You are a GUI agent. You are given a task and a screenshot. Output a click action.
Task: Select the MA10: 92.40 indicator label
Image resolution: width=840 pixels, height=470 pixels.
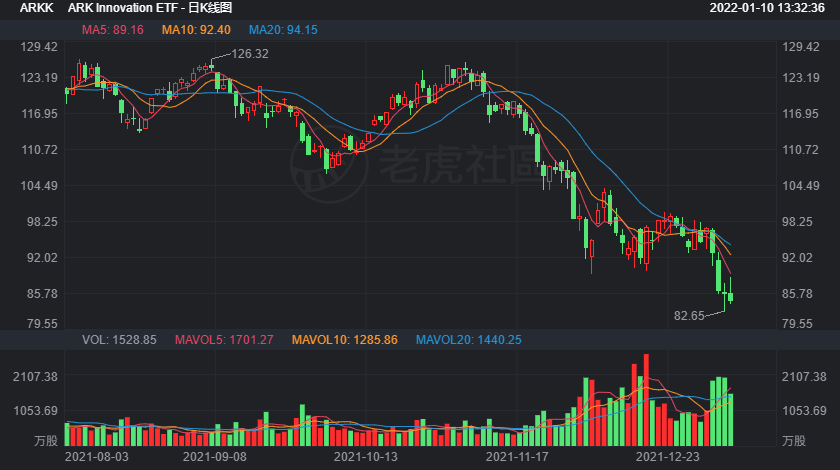(196, 30)
